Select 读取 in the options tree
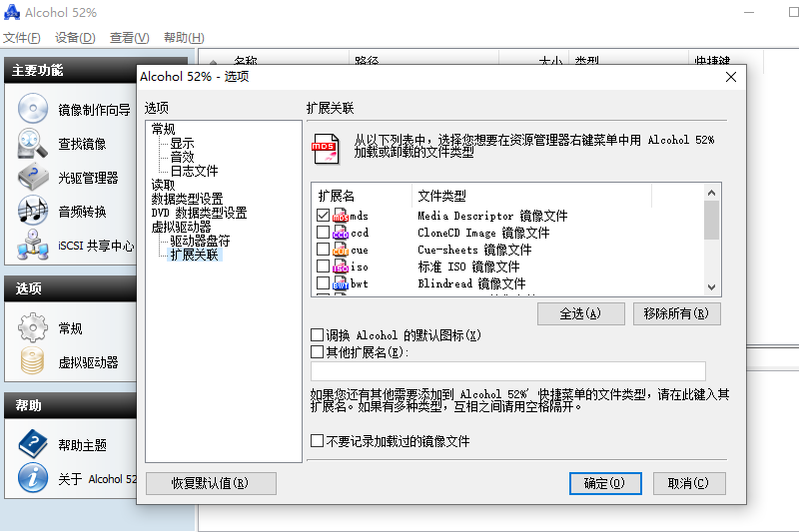 coord(163,185)
